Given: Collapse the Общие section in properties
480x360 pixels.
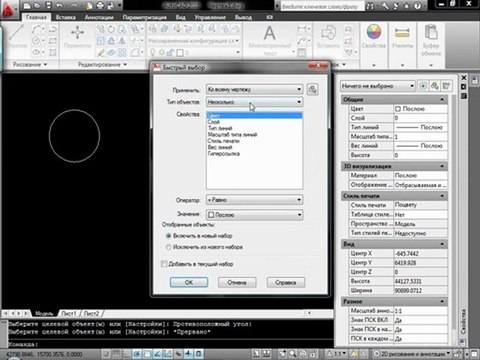Looking at the screenshot, I should click(442, 100).
